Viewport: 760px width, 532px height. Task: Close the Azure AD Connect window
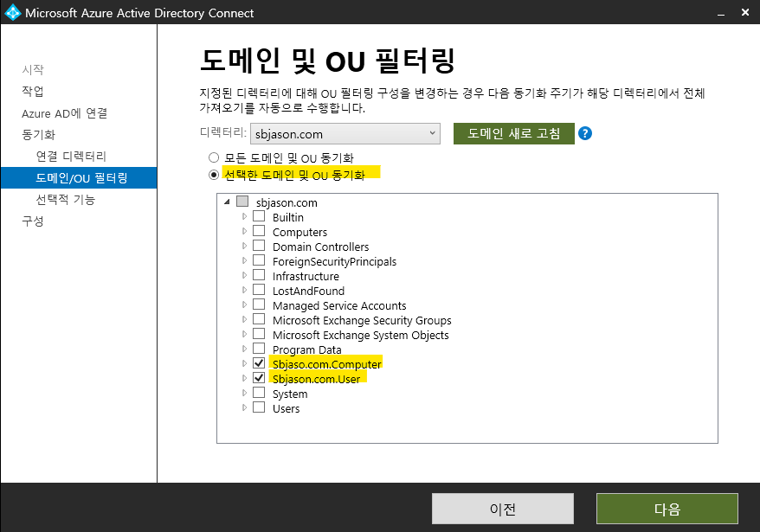(x=745, y=13)
